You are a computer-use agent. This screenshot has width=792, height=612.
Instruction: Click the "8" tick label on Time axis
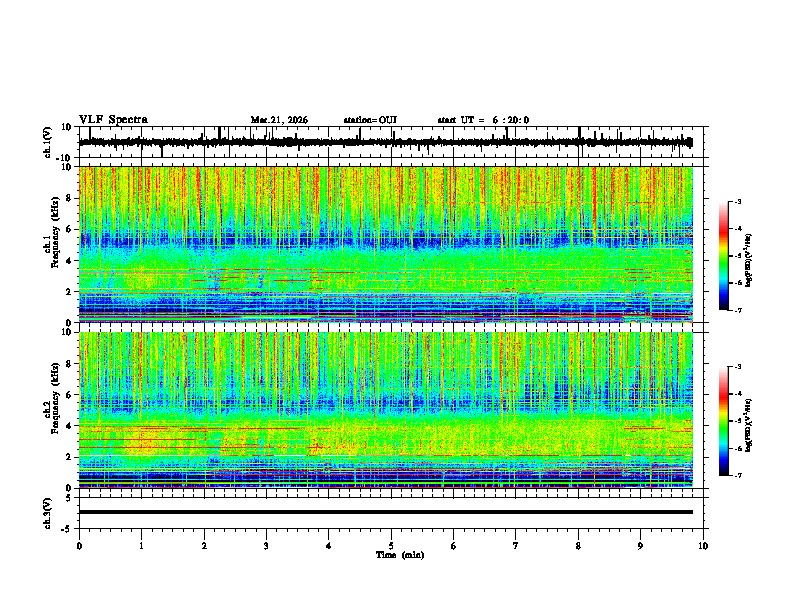coord(578,546)
